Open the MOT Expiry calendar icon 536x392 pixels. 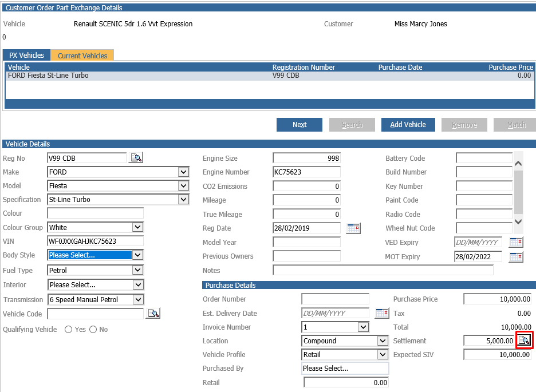(516, 257)
